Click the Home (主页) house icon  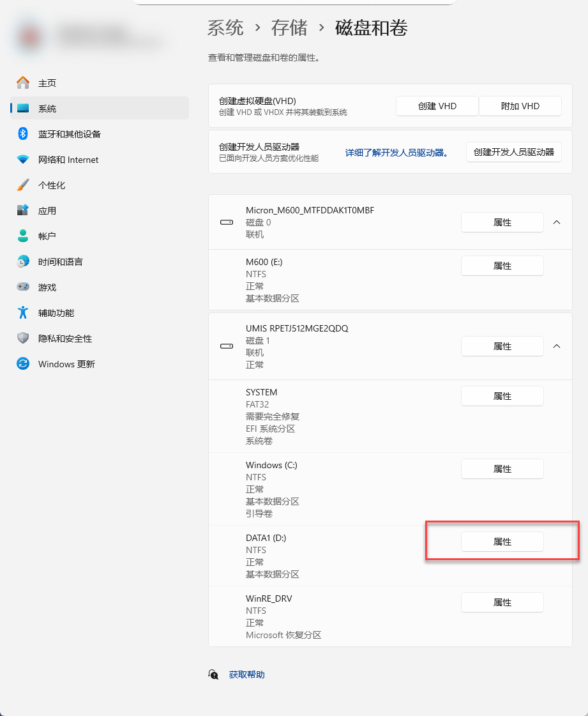(x=23, y=83)
